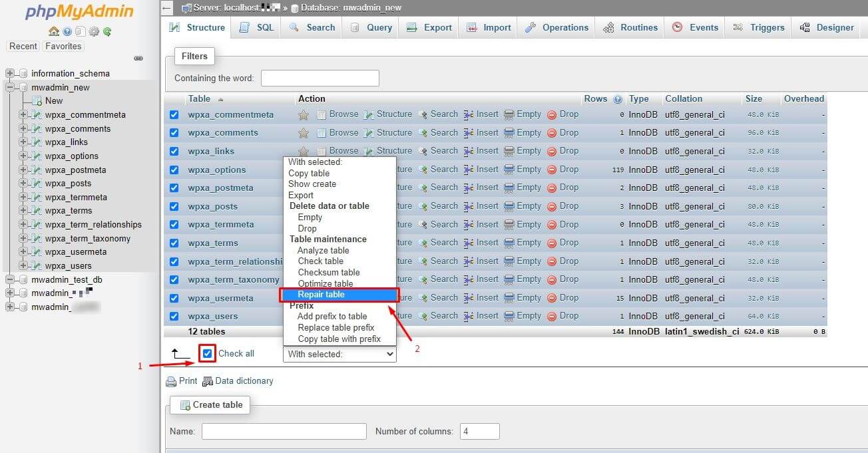Focus the Number of columns field
868x453 pixels.
pyautogui.click(x=479, y=431)
